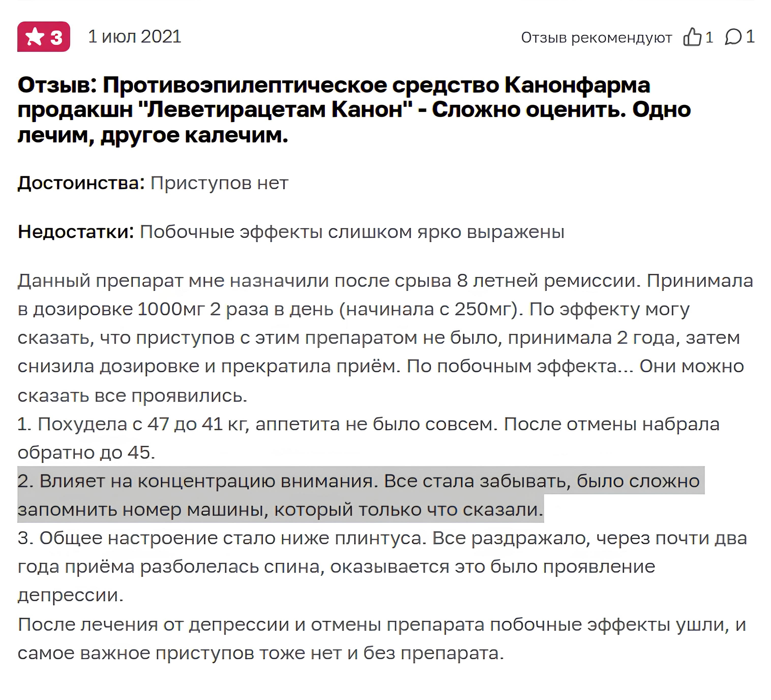Click the 'Отзыв рекомендуют' label
Image resolution: width=771 pixels, height=700 pixels.
tap(597, 38)
